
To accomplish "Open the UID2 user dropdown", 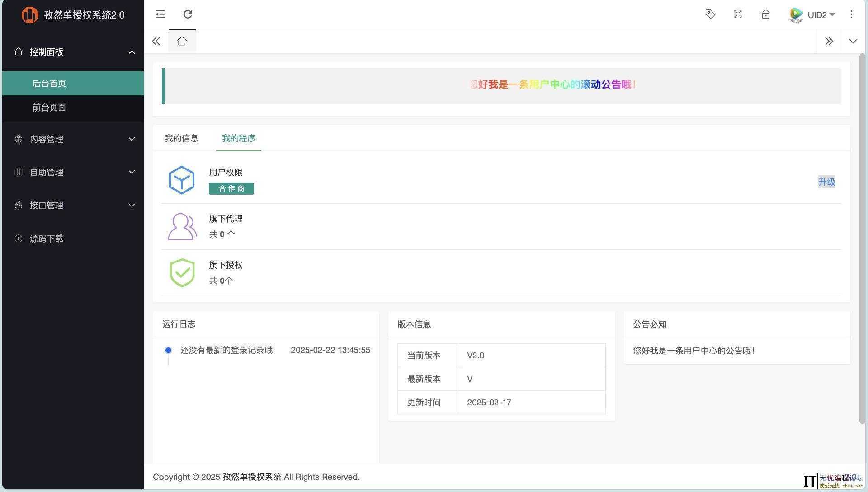I will click(820, 14).
